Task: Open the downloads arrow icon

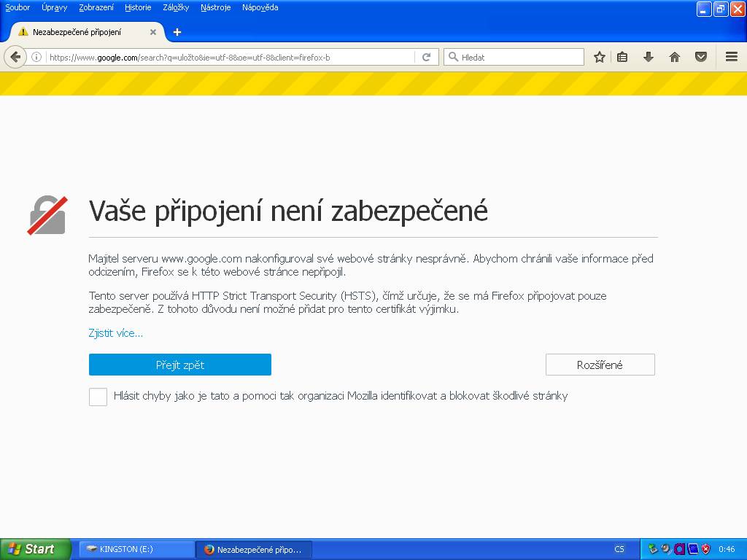Action: (648, 57)
